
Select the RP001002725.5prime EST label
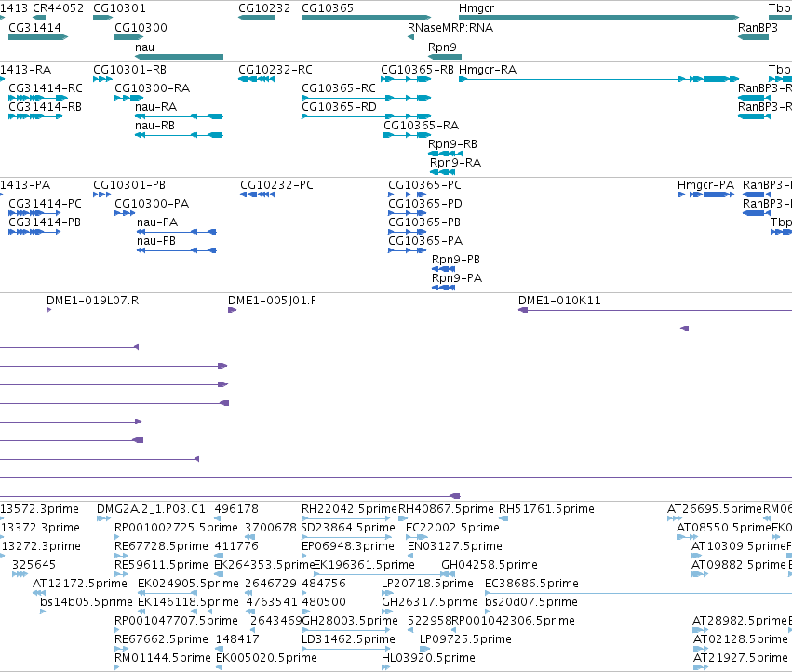coord(176,528)
